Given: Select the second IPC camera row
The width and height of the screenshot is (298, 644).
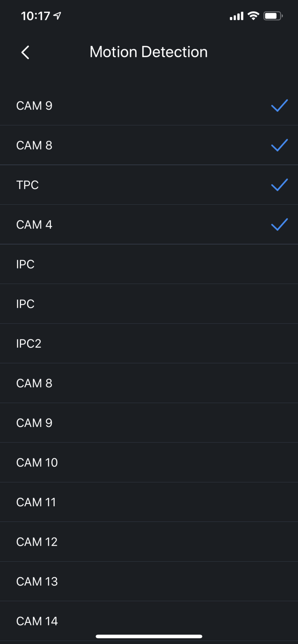Looking at the screenshot, I should (x=149, y=304).
